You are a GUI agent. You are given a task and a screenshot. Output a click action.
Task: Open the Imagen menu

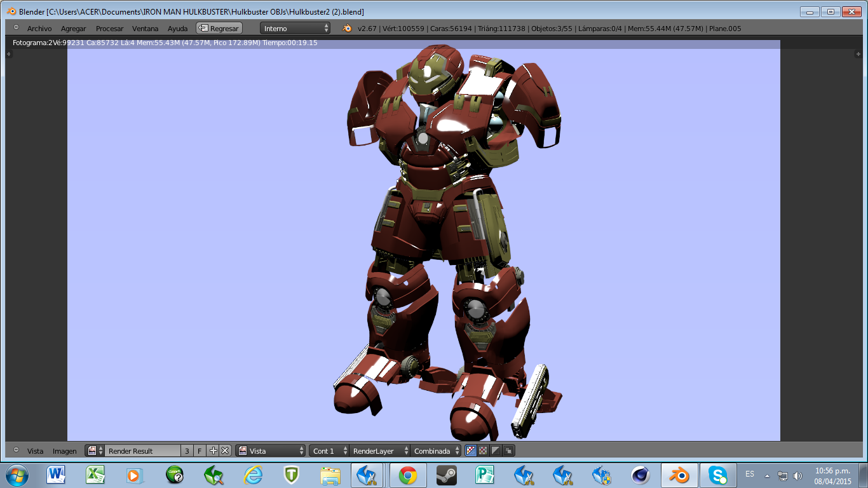65,451
